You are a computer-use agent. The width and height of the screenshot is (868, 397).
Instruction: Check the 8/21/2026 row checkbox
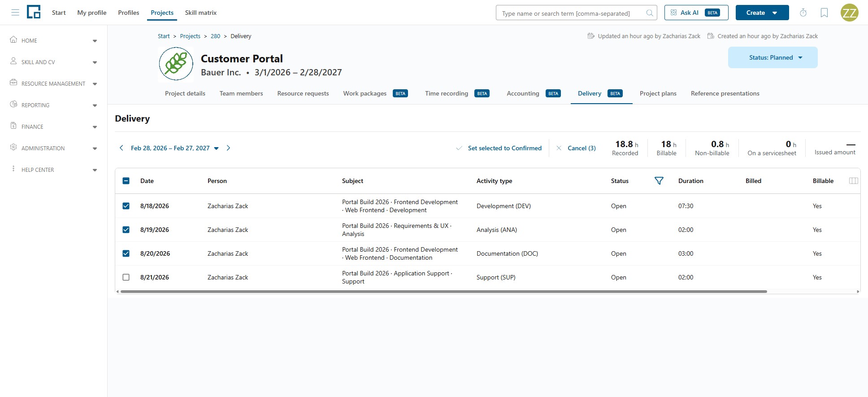126,277
